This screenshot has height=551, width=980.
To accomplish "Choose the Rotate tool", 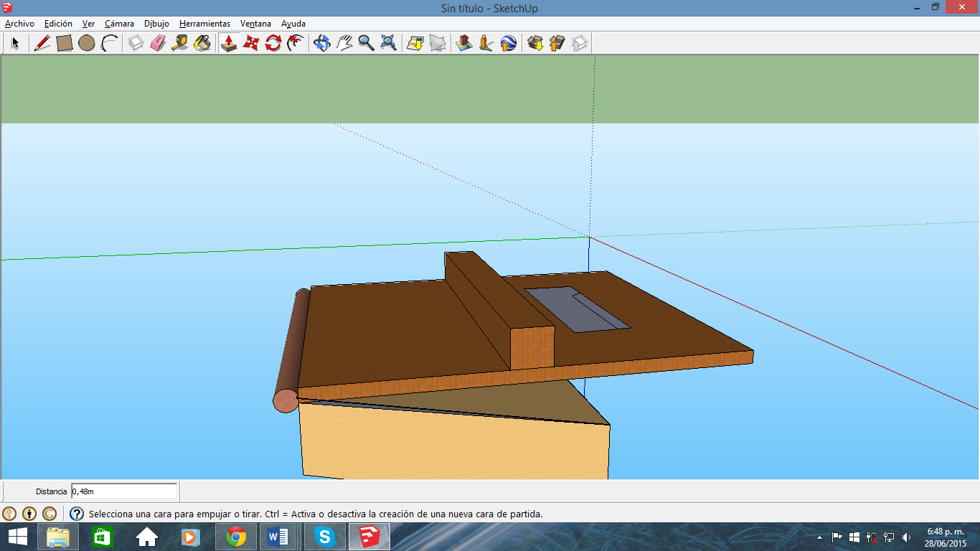I will pos(273,43).
